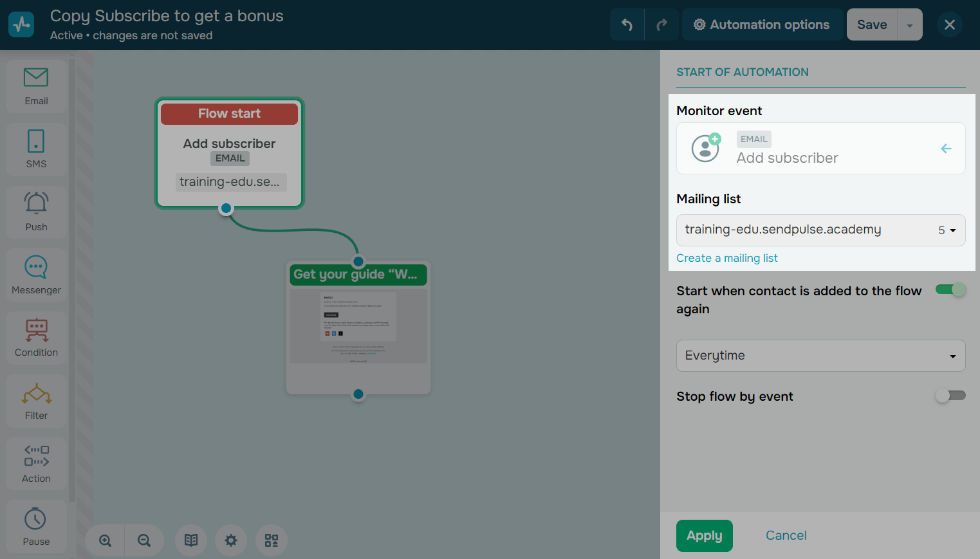The height and width of the screenshot is (559, 980).
Task: Open the Start of Automation tab
Action: (x=743, y=72)
